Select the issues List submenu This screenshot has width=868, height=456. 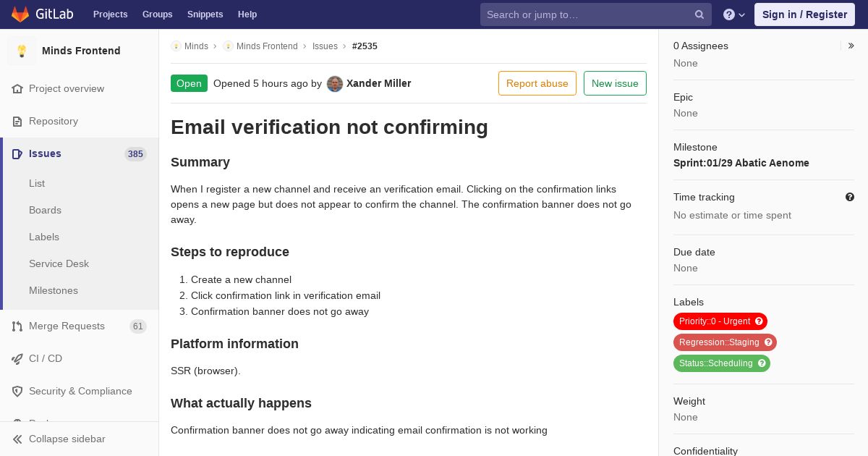click(x=37, y=184)
